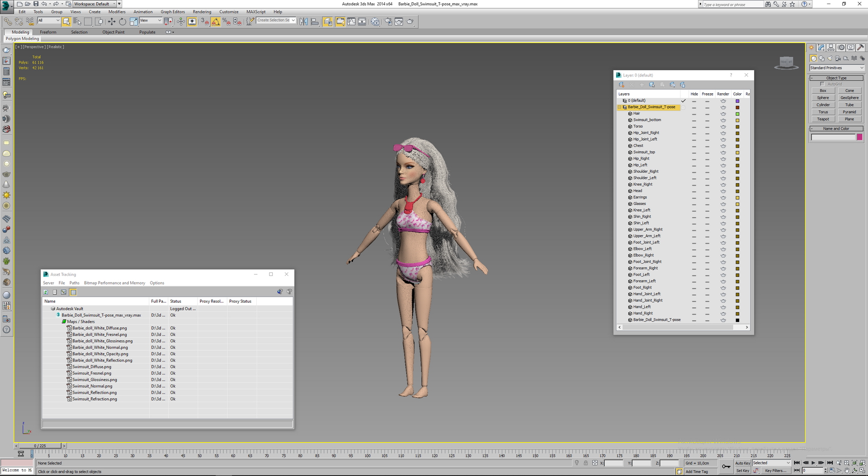Open the Hierarchy command panel tab
868x476 pixels.
[x=831, y=48]
